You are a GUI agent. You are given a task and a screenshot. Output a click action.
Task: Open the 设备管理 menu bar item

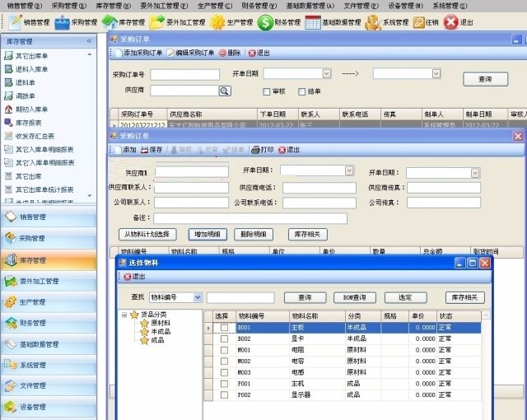(x=406, y=6)
